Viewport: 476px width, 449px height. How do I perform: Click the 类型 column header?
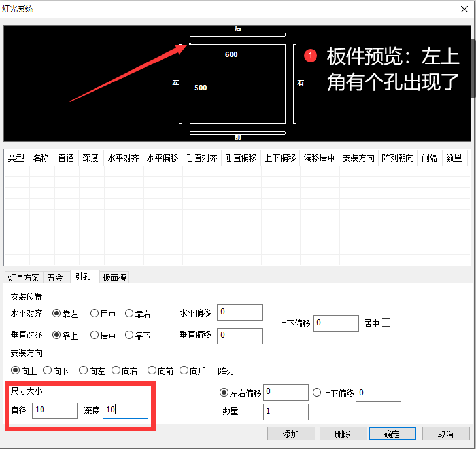pos(16,158)
